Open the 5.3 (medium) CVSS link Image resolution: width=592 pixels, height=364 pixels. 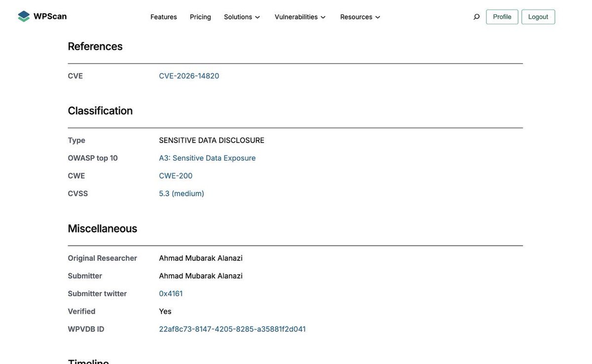(x=182, y=194)
